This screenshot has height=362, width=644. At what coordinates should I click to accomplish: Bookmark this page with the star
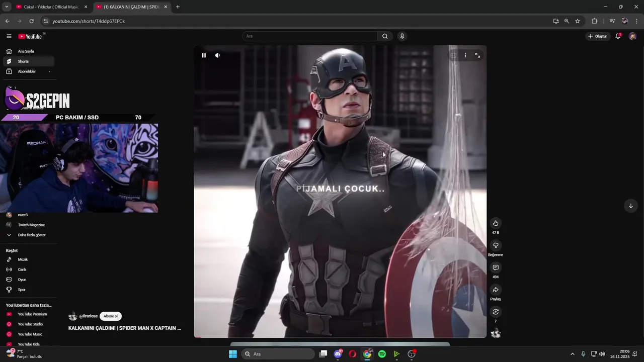tap(578, 21)
